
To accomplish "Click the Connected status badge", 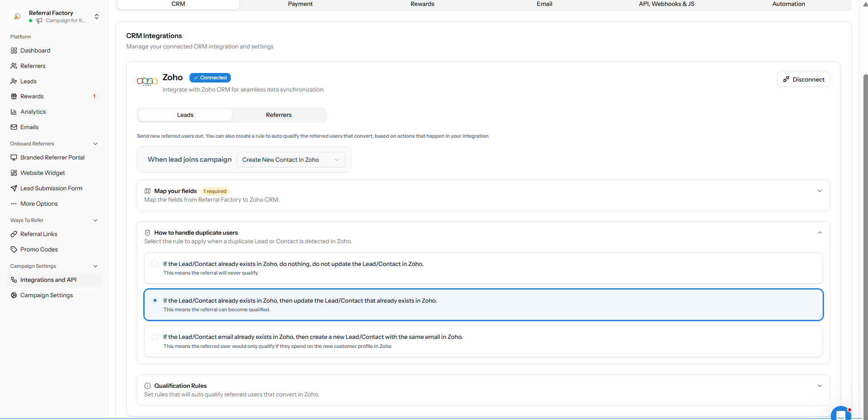I will click(210, 78).
